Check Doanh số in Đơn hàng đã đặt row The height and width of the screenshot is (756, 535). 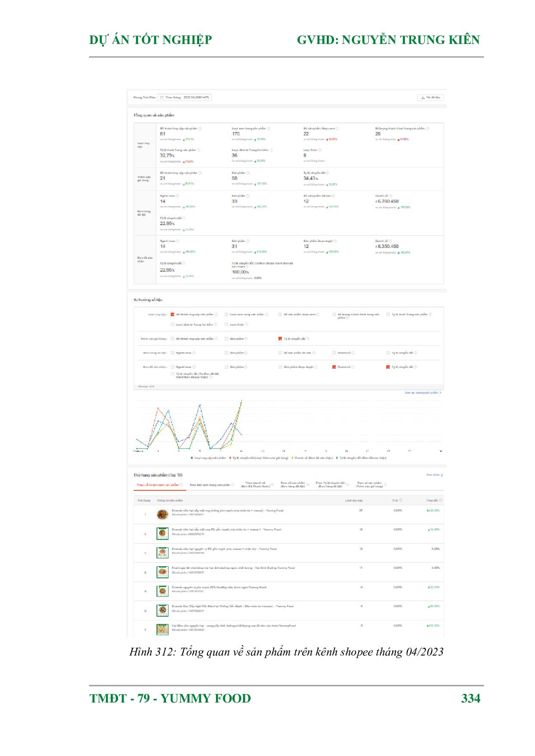point(334,353)
